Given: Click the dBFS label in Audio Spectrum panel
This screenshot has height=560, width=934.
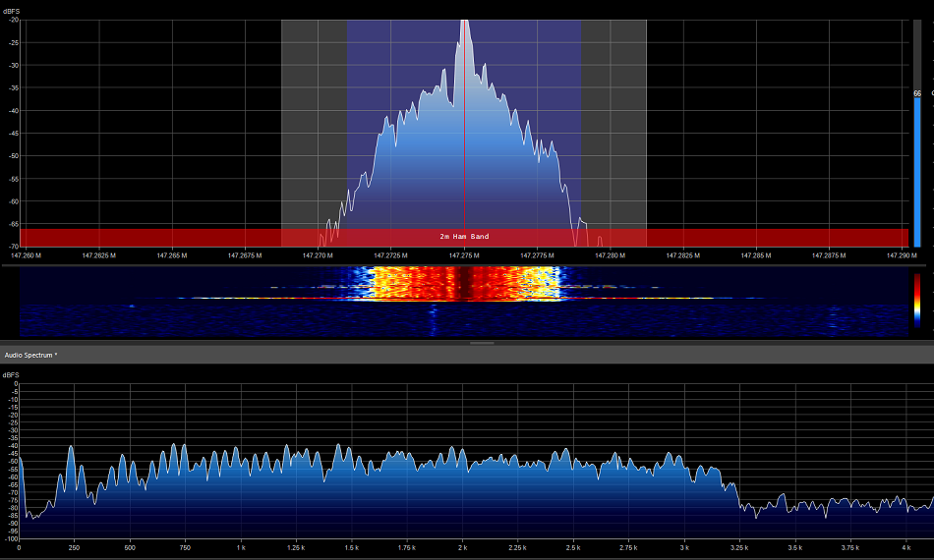Looking at the screenshot, I should pyautogui.click(x=12, y=375).
